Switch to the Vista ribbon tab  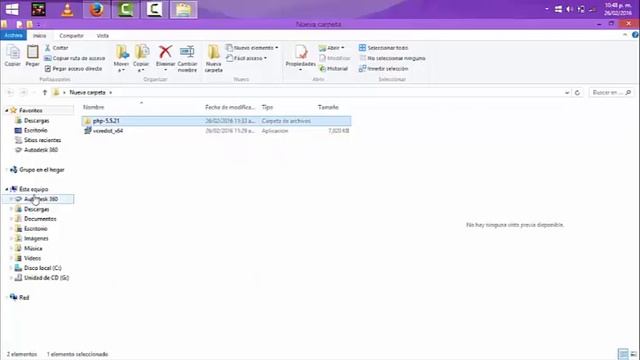click(x=102, y=36)
